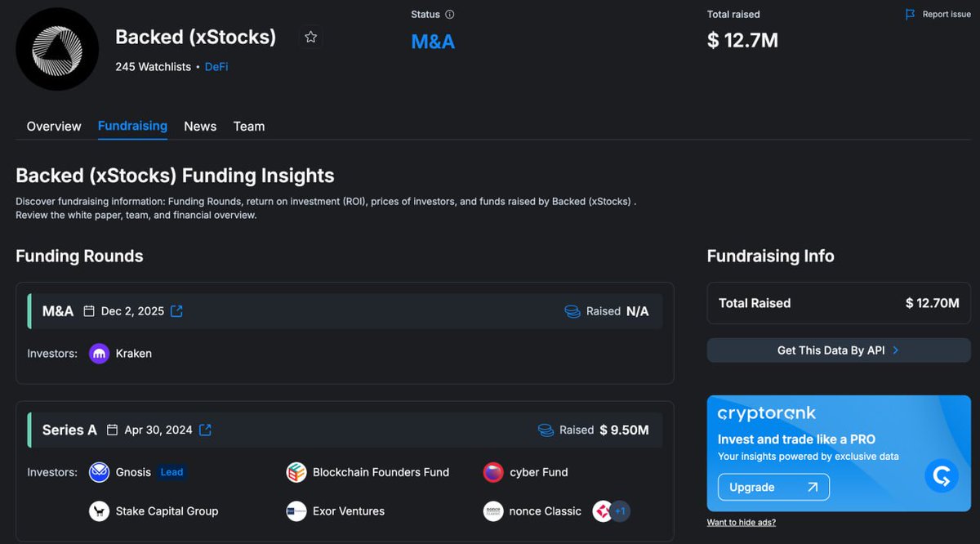
Task: Open Stake Capital Group investor name
Action: (167, 511)
